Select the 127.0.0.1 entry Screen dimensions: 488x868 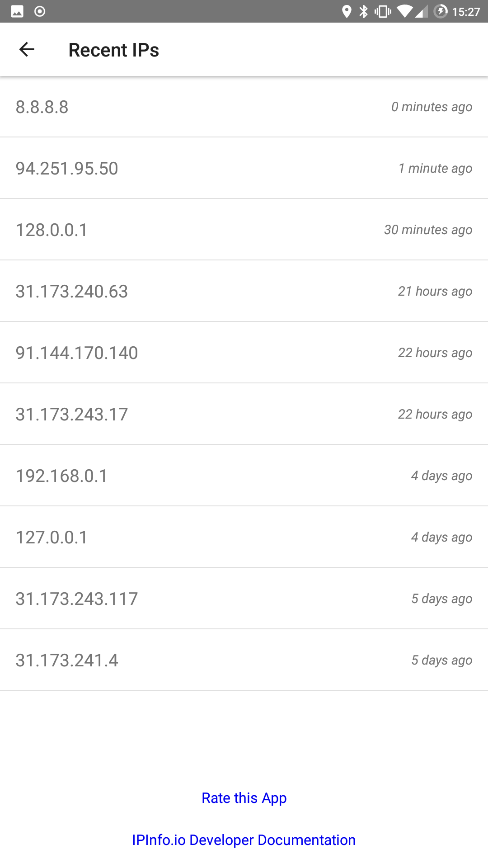(244, 537)
